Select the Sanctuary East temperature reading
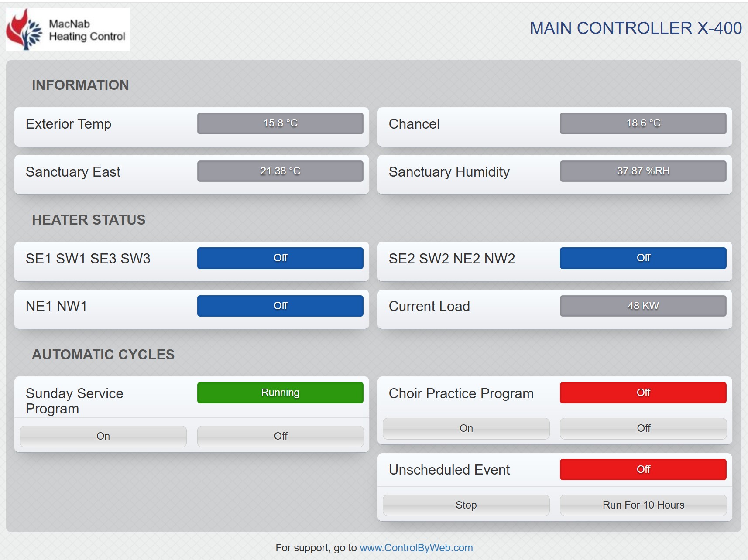748x560 pixels. point(280,171)
